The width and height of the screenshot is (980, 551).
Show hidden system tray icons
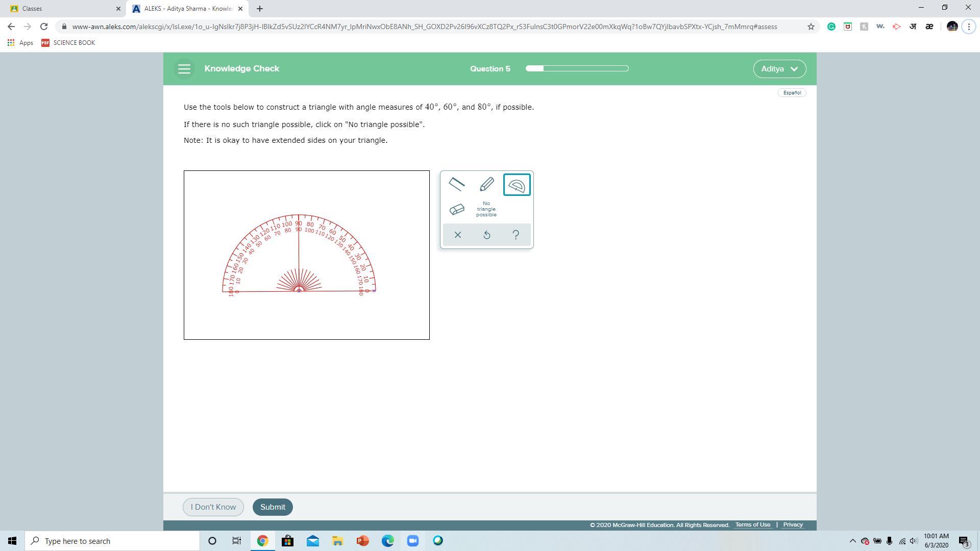click(x=852, y=541)
